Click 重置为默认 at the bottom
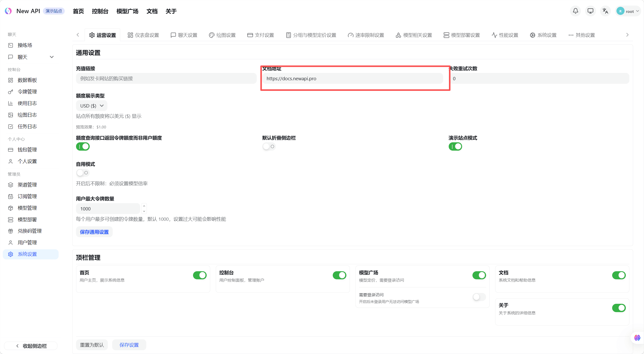644x354 pixels. pyautogui.click(x=92, y=345)
